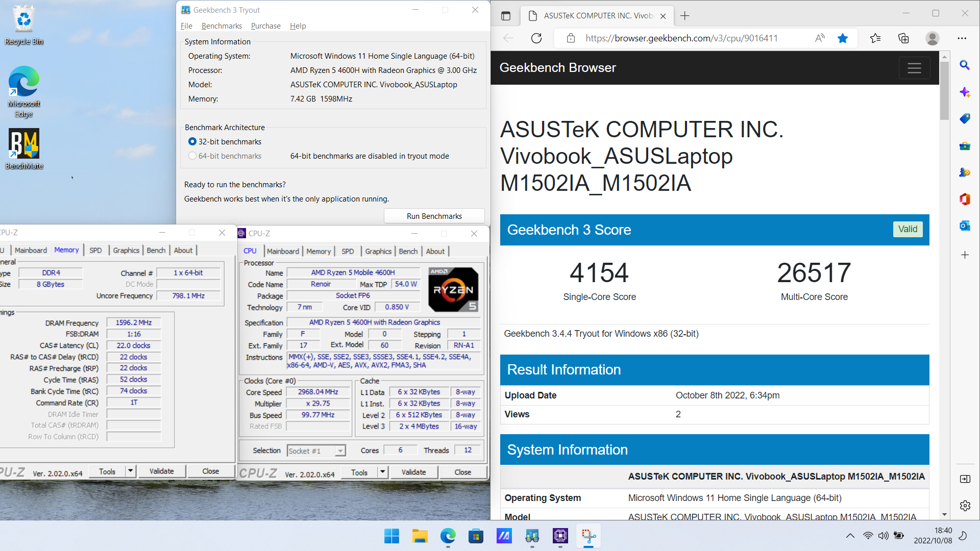Viewport: 980px width, 551px height.
Task: Open the About tab in left CPU-Z
Action: pos(183,250)
